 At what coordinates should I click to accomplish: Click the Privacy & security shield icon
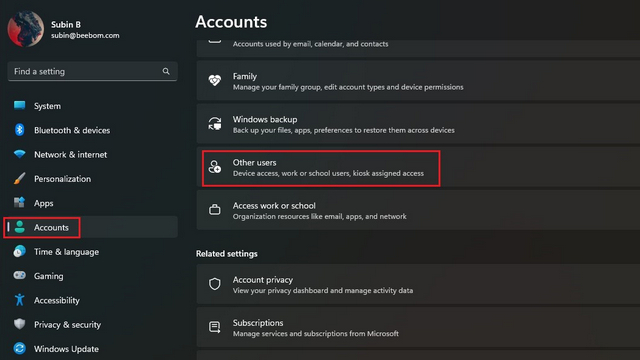coord(19,324)
